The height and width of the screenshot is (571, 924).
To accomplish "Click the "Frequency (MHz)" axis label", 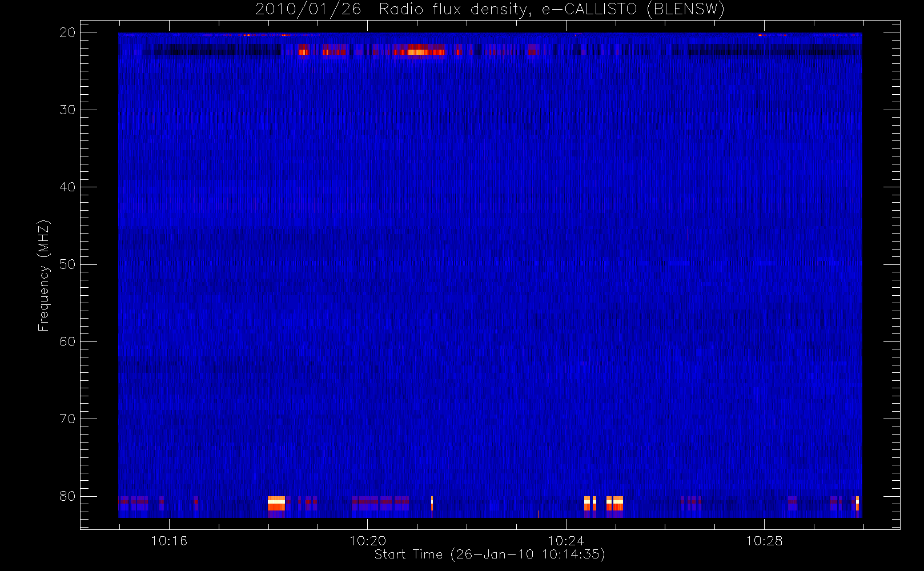I will click(x=43, y=275).
